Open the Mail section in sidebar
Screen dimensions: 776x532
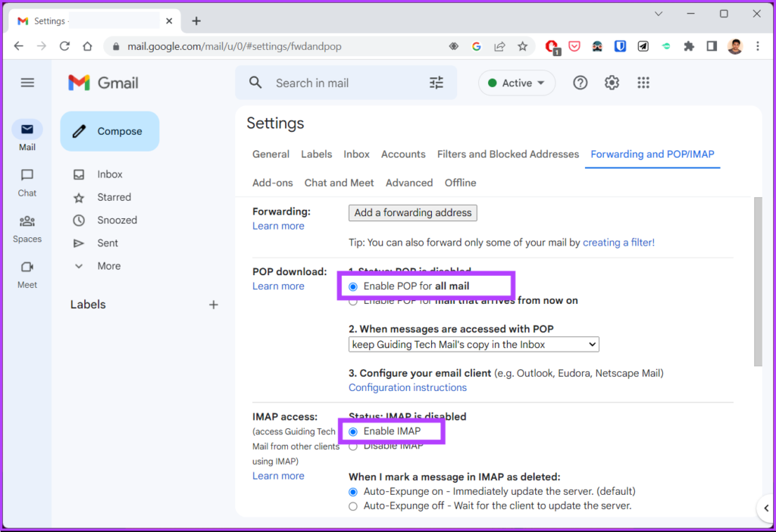[x=27, y=136]
